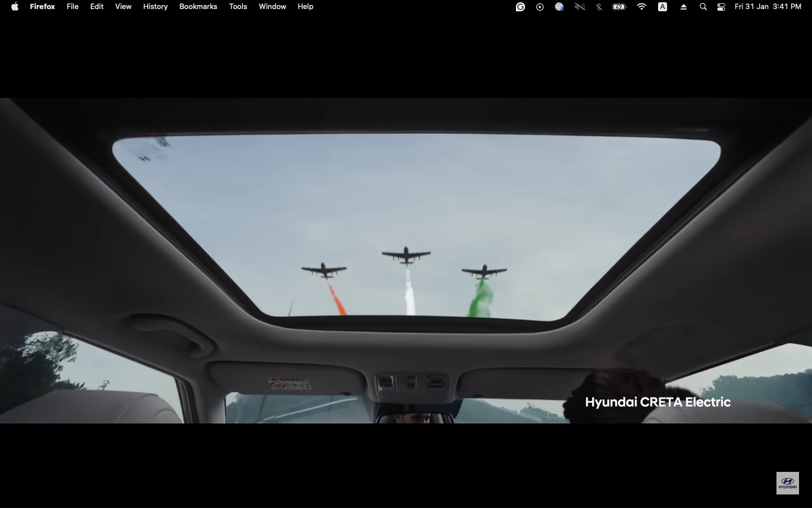Click the eject icon in menu bar

[683, 7]
